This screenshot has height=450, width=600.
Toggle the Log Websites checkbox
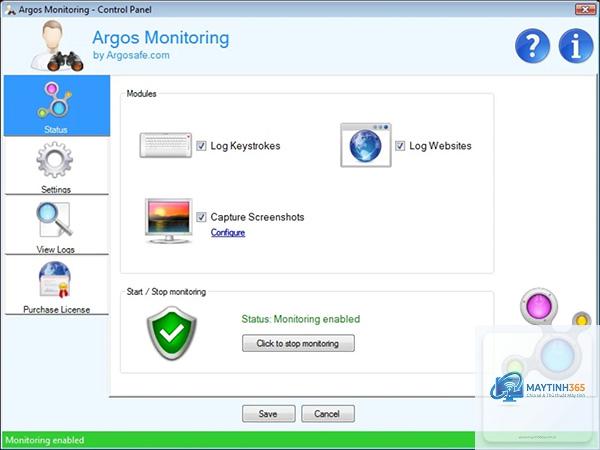(400, 146)
